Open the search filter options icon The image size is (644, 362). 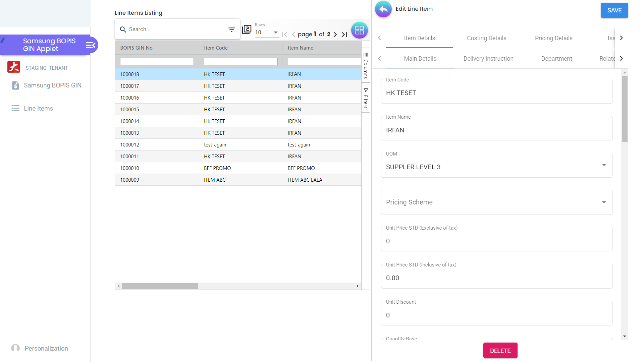point(231,29)
